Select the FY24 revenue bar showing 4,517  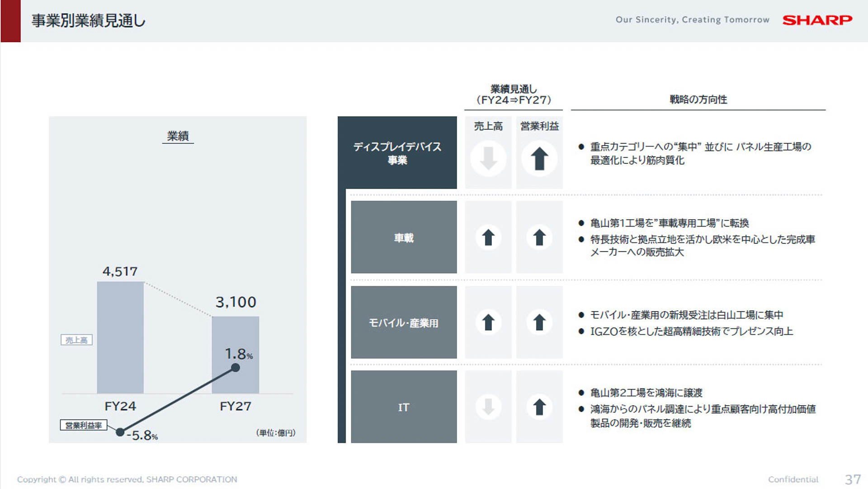tap(120, 337)
